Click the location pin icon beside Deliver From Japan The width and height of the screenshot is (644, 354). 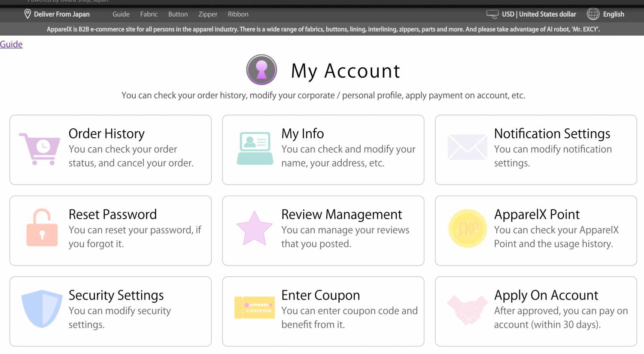pyautogui.click(x=27, y=14)
